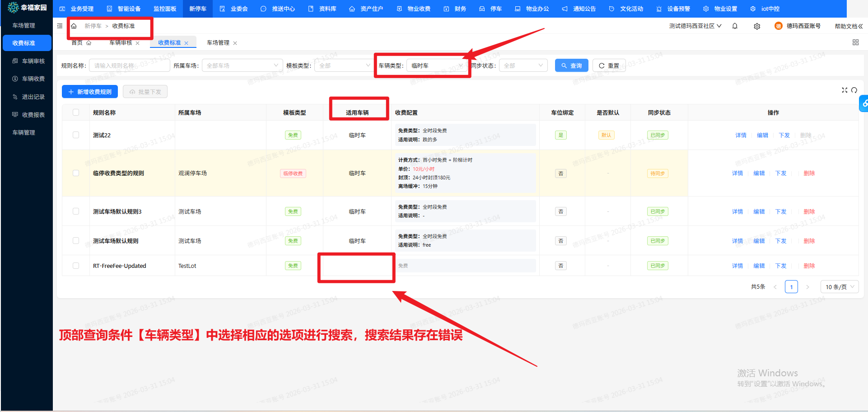The image size is (868, 412).
Task: Open the 10条/页 page size selector
Action: tap(839, 287)
